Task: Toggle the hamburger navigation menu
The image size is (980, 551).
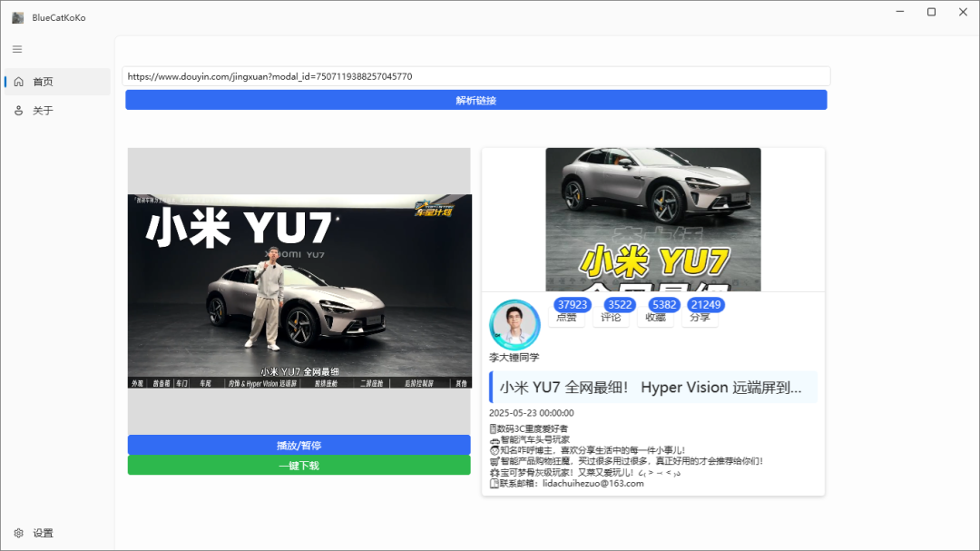Action: pos(17,49)
